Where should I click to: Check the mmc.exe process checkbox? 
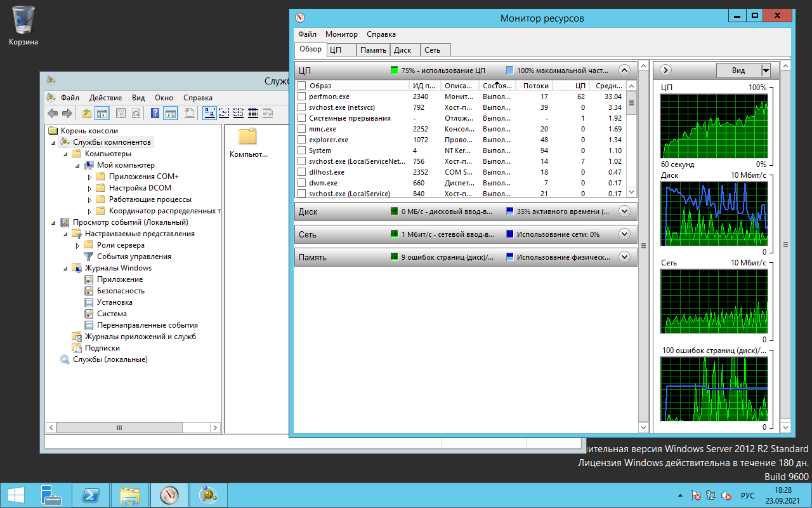tap(302, 129)
